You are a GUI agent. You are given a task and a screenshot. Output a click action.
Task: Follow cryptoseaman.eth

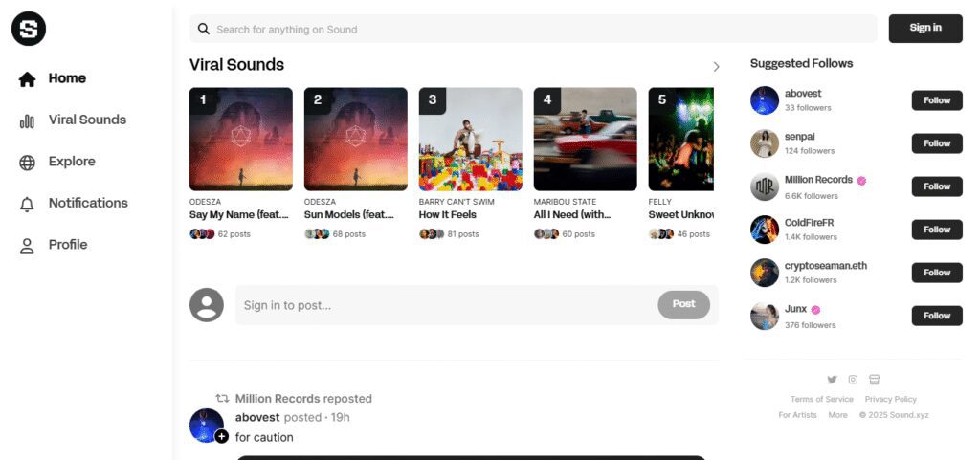click(937, 273)
